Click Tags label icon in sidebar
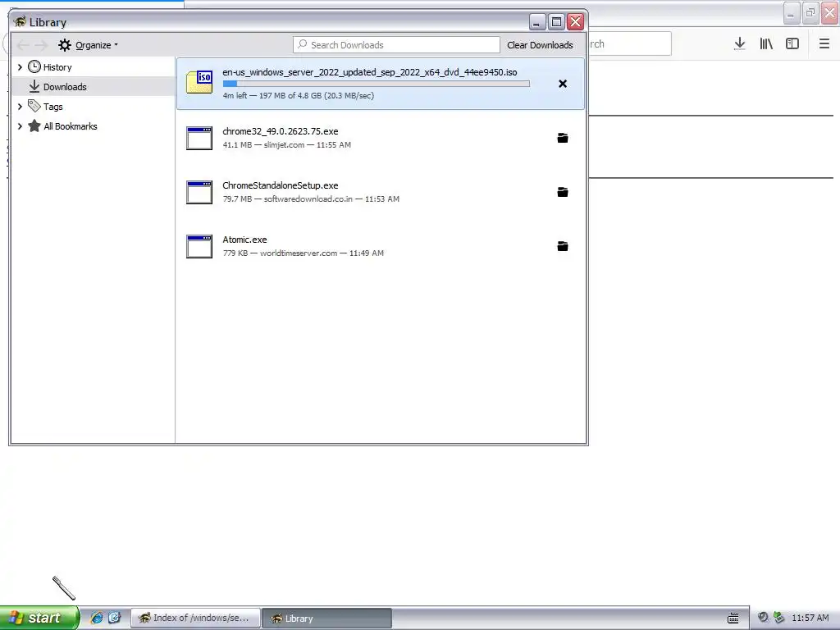 [x=34, y=106]
